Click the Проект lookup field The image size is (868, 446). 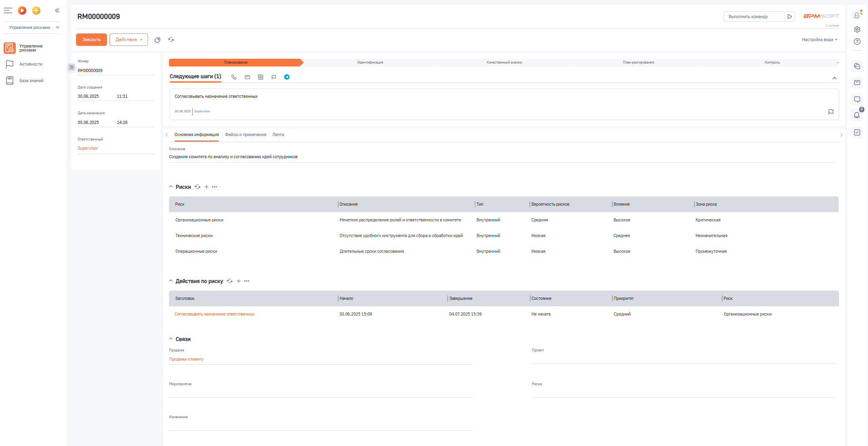pos(684,359)
